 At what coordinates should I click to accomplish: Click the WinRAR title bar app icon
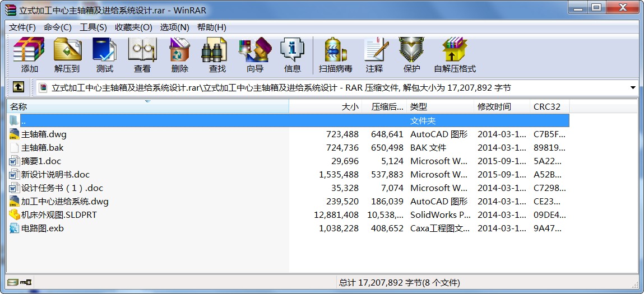10,10
